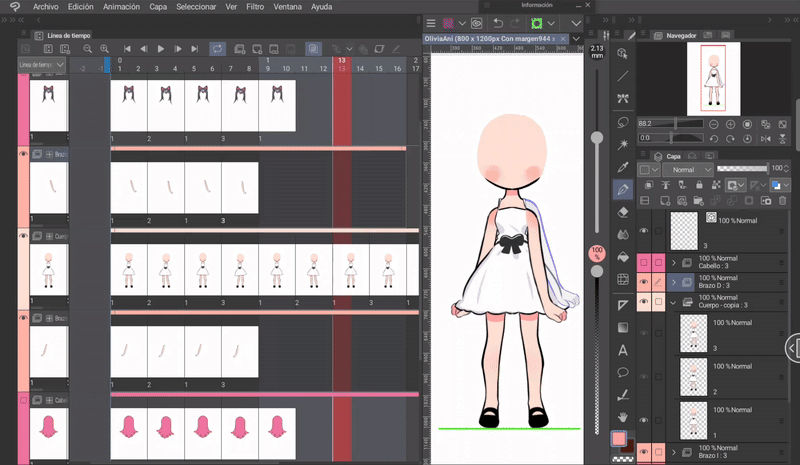Image resolution: width=800 pixels, height=465 pixels.
Task: Select the Pen tool in the toolbar
Action: pos(623,189)
